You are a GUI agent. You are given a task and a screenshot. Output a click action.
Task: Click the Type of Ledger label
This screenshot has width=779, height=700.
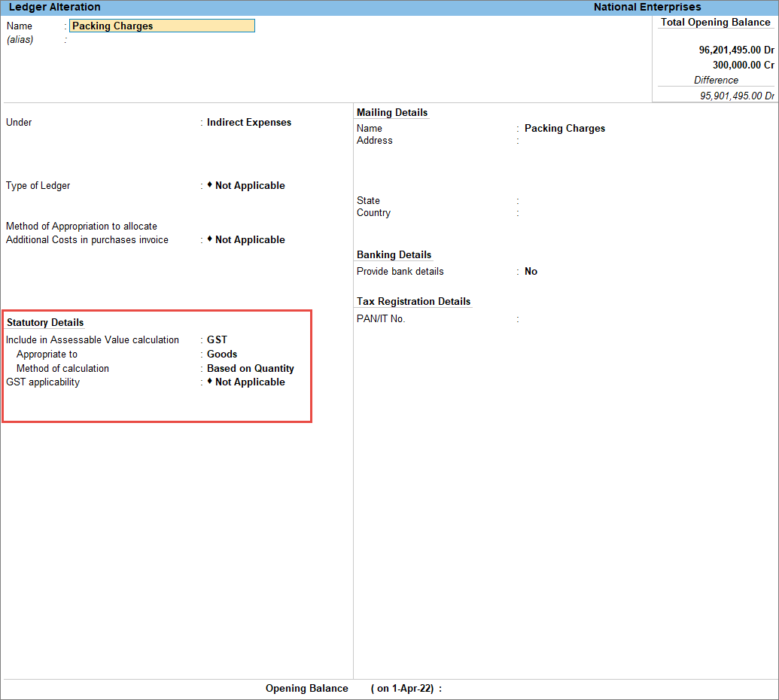pyautogui.click(x=38, y=186)
